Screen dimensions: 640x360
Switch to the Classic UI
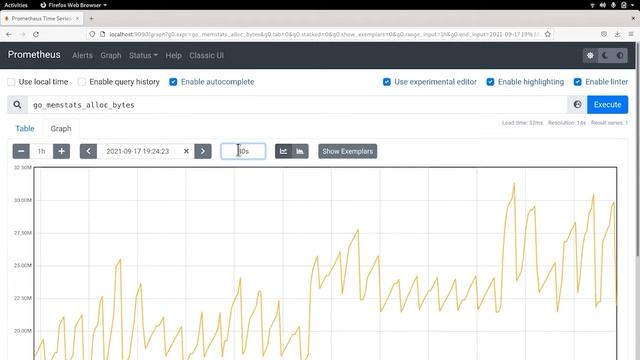pos(207,56)
